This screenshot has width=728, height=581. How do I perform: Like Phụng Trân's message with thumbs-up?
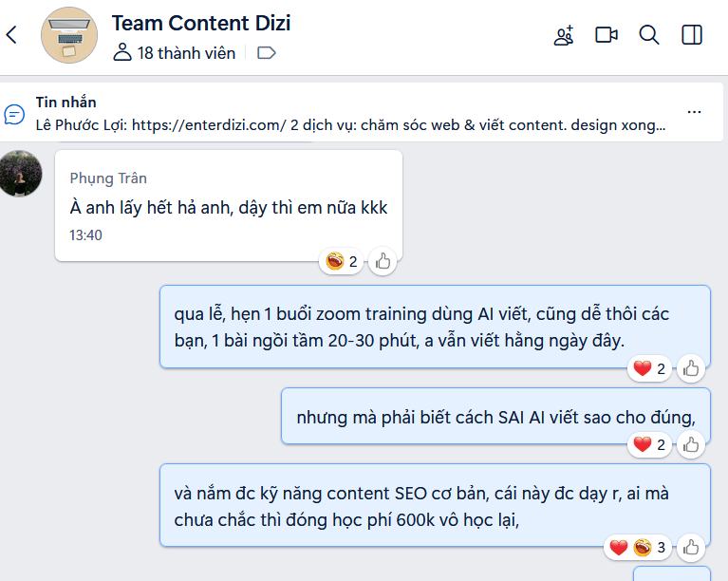click(383, 261)
